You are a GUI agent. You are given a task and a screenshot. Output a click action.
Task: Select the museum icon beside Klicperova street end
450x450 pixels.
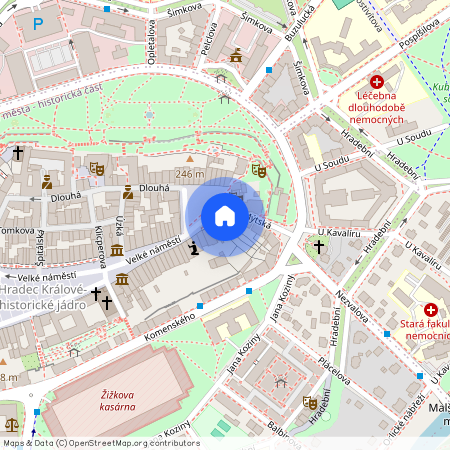[x=122, y=279]
